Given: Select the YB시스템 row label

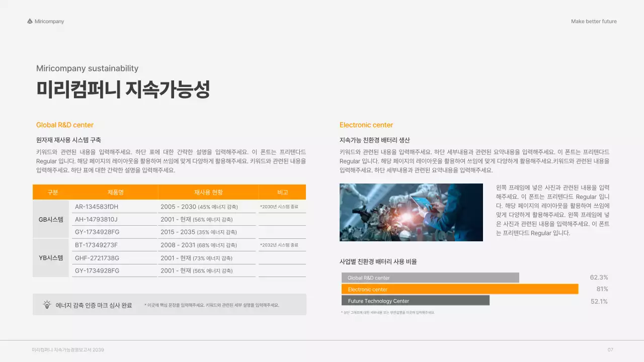Looking at the screenshot, I should [50, 257].
